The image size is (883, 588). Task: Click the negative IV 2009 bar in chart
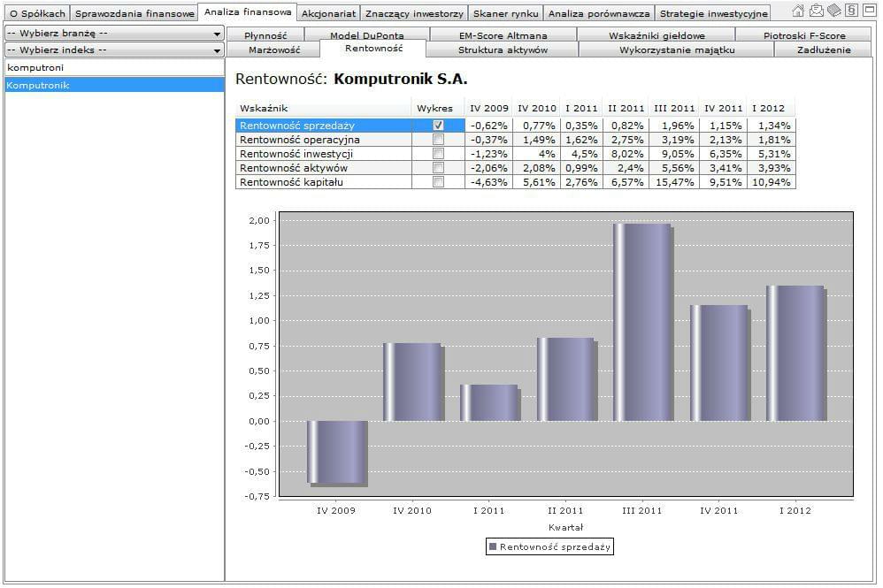[x=337, y=453]
